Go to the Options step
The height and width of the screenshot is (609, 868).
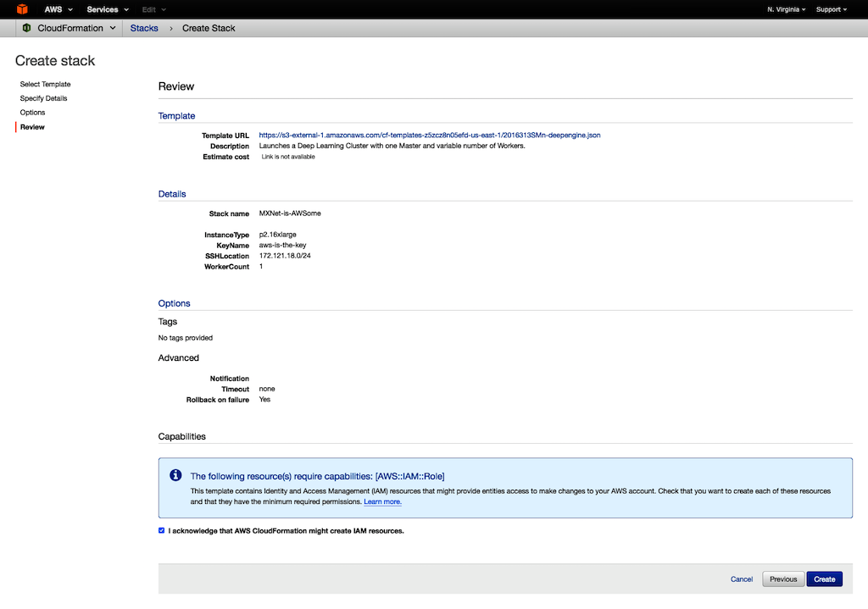[33, 113]
